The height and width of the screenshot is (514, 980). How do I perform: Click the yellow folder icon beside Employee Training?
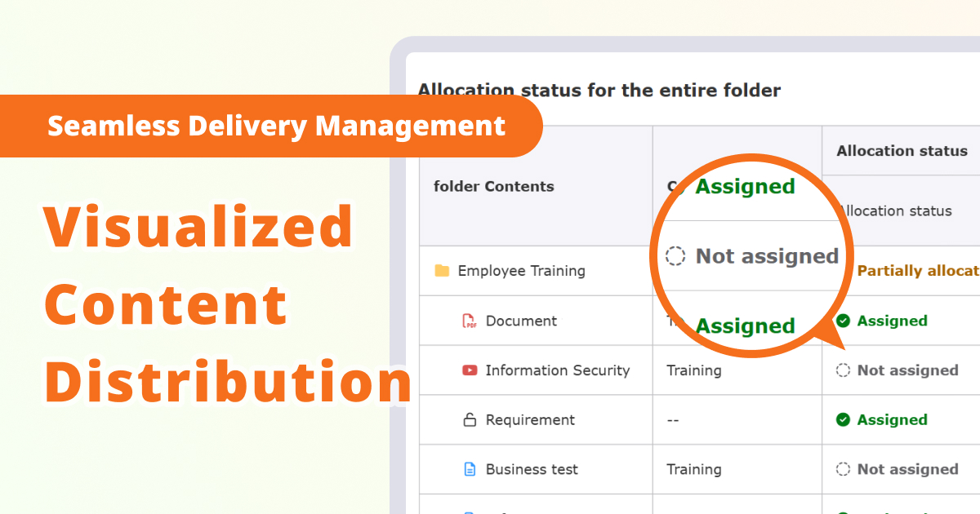pos(442,271)
